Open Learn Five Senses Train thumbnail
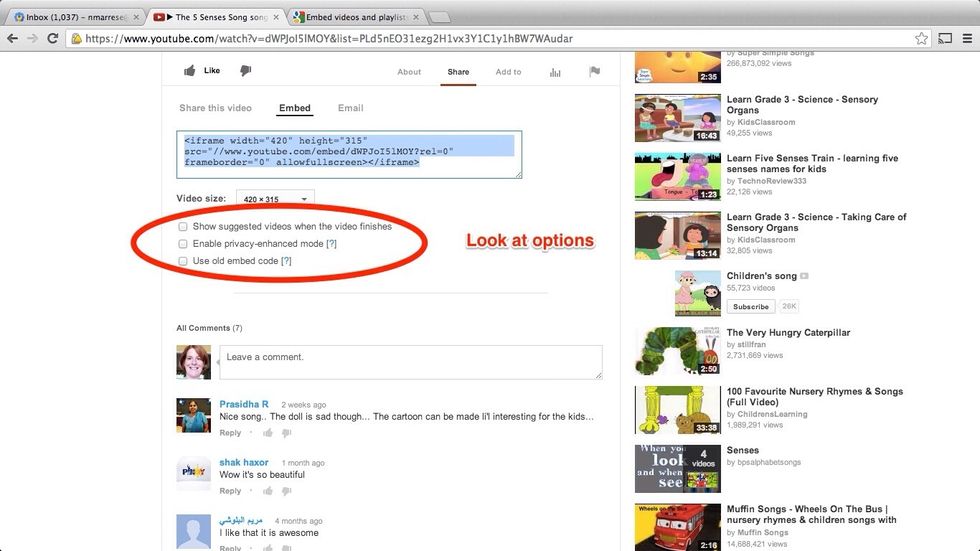 678,177
